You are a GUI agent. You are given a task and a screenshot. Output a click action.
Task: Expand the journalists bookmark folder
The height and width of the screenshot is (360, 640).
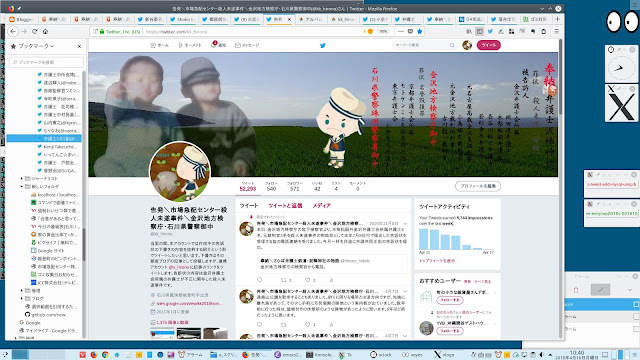point(22,178)
